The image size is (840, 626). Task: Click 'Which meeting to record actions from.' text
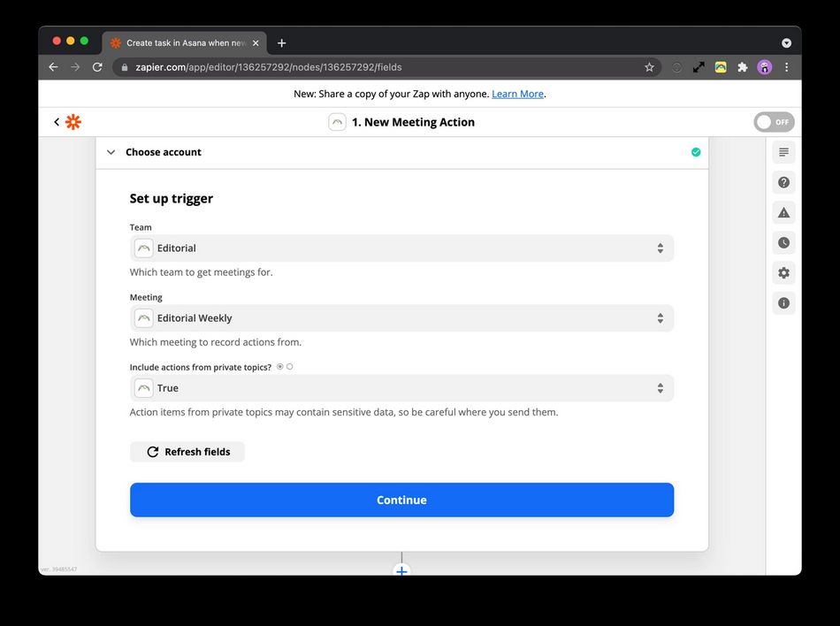[216, 342]
